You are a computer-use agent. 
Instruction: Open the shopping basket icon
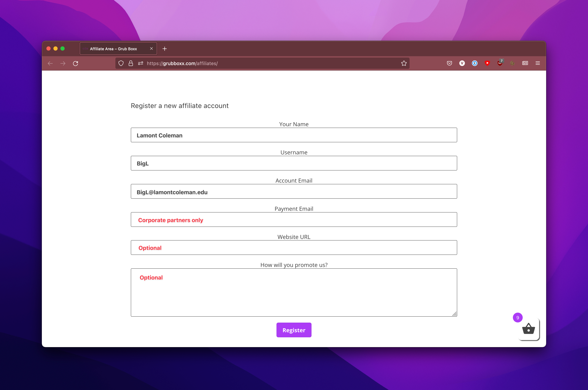(529, 329)
